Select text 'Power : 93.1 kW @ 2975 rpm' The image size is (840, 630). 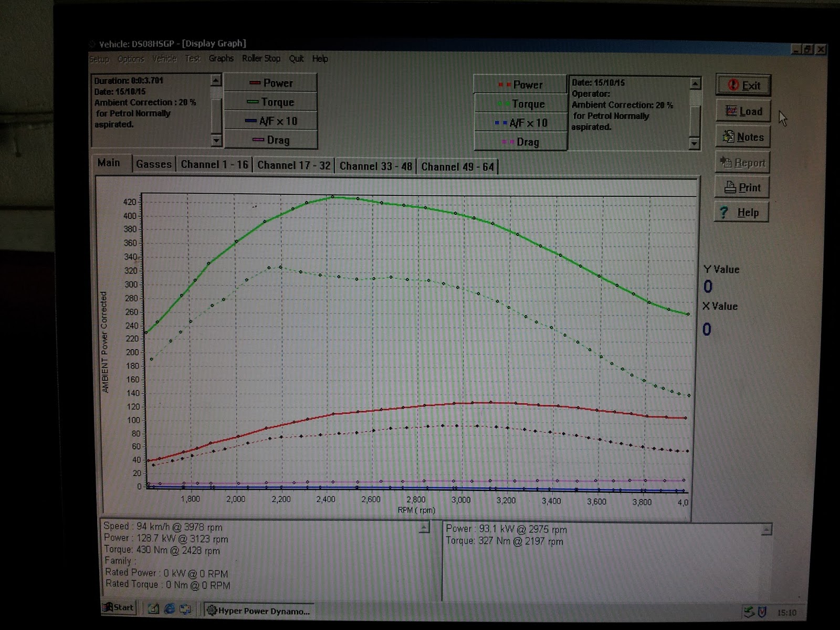pos(506,529)
